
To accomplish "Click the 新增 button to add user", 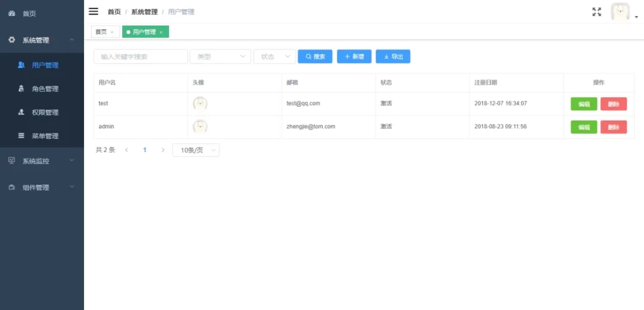I will pos(354,57).
